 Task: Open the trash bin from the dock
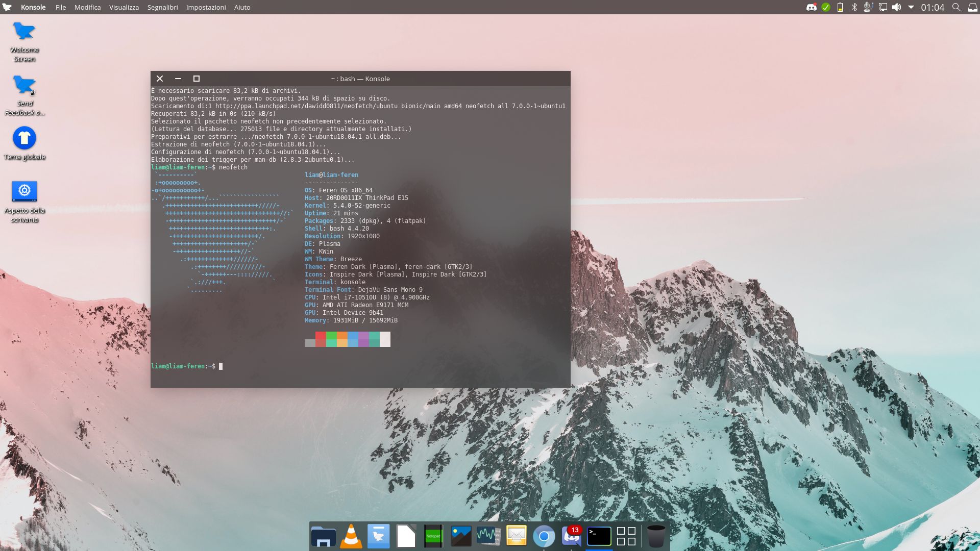pos(655,536)
